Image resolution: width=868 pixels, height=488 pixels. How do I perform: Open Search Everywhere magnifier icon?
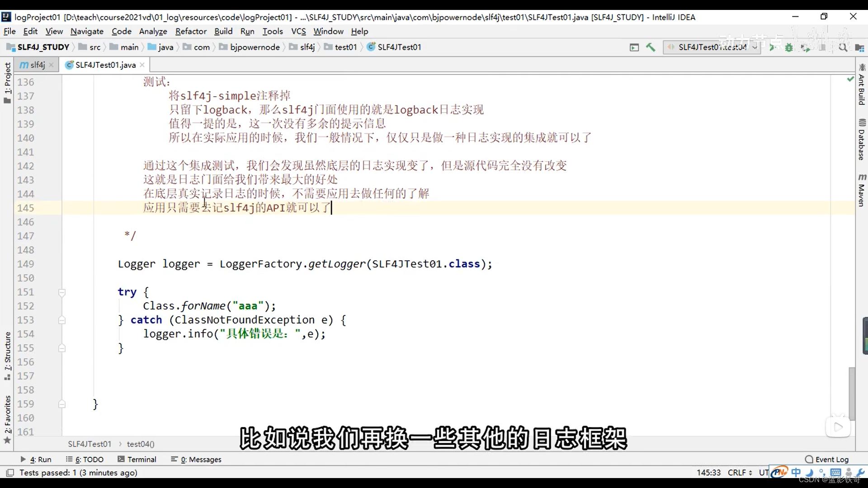tap(843, 47)
